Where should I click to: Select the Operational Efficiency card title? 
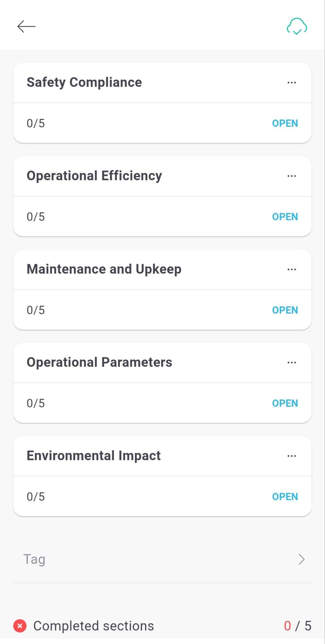[94, 176]
